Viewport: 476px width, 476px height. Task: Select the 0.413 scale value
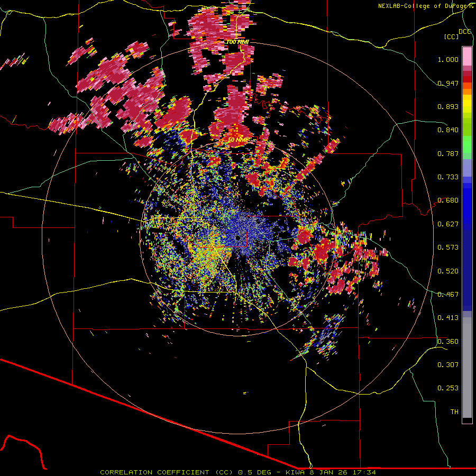[x=448, y=318]
